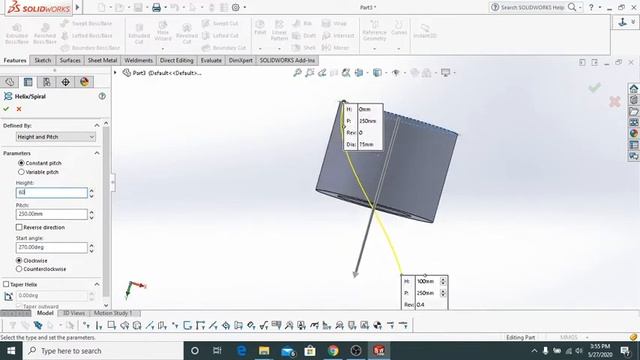Adjust Start angle with stepper arrows

pyautogui.click(x=91, y=247)
